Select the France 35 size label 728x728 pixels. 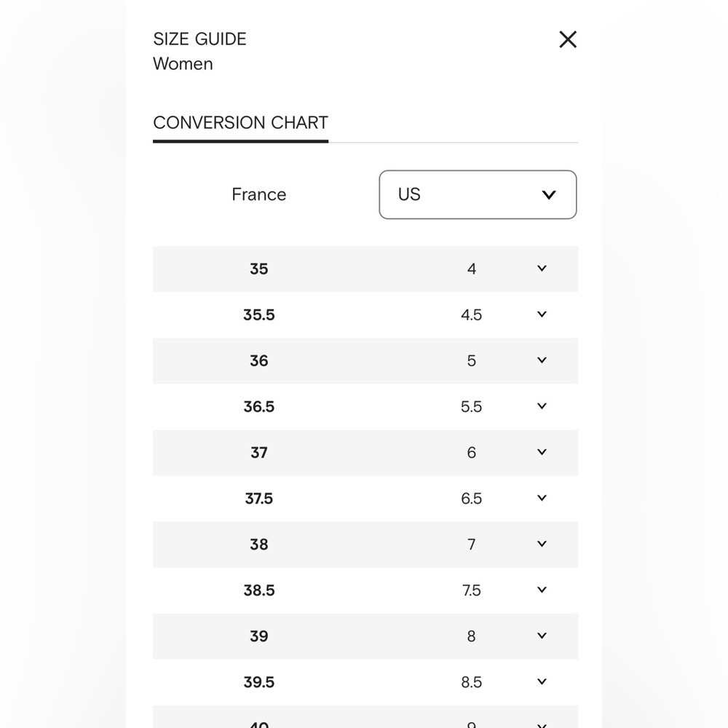pyautogui.click(x=259, y=269)
